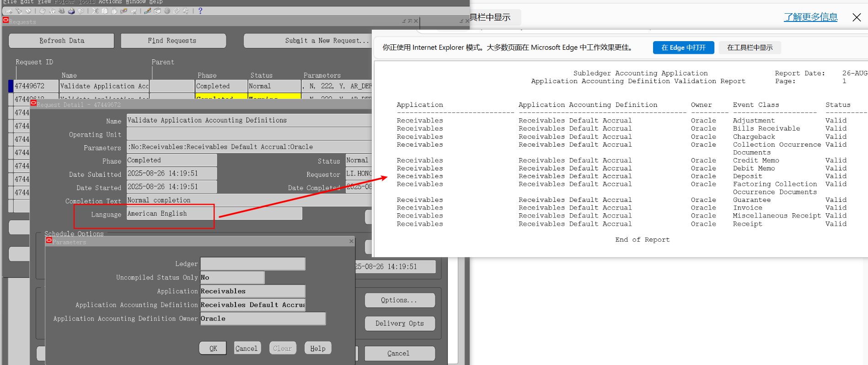Screen dimensions: 868x365
Task: Open the Window menu
Action: (x=136, y=2)
